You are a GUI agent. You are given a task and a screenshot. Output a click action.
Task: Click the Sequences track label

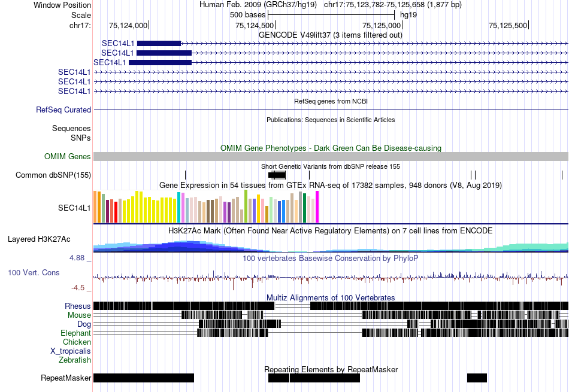coord(71,128)
